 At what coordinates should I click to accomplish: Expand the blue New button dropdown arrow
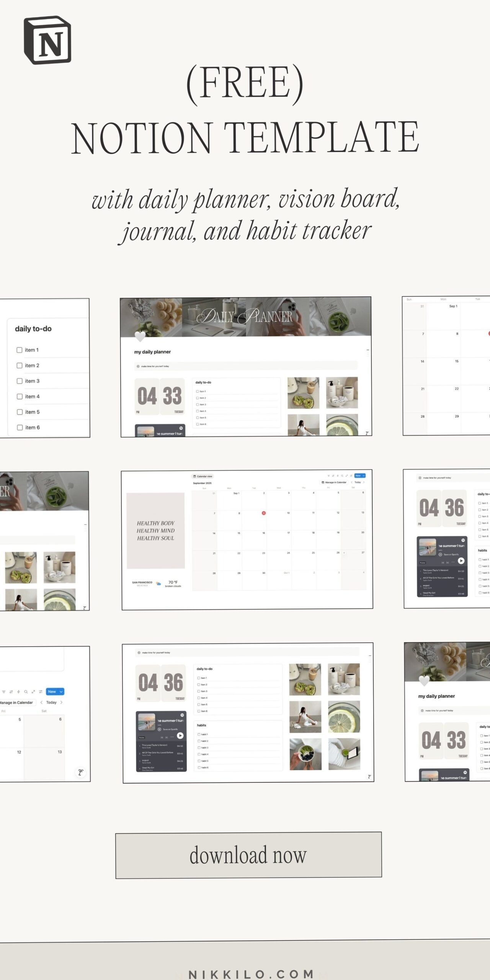(x=61, y=692)
